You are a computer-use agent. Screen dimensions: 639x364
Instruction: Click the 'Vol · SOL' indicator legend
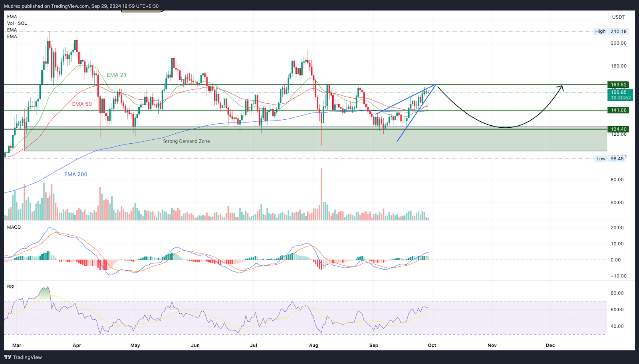click(x=17, y=23)
